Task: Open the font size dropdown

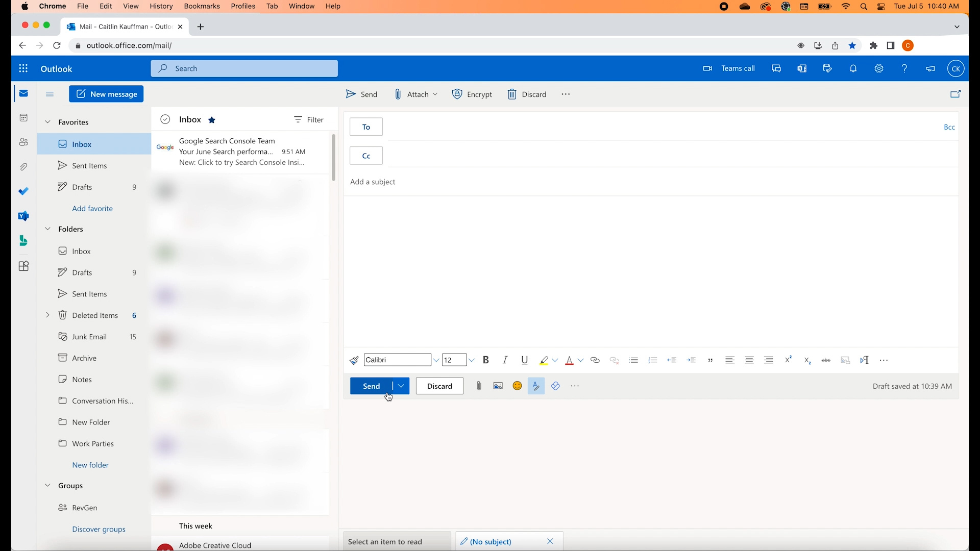Action: 472,360
